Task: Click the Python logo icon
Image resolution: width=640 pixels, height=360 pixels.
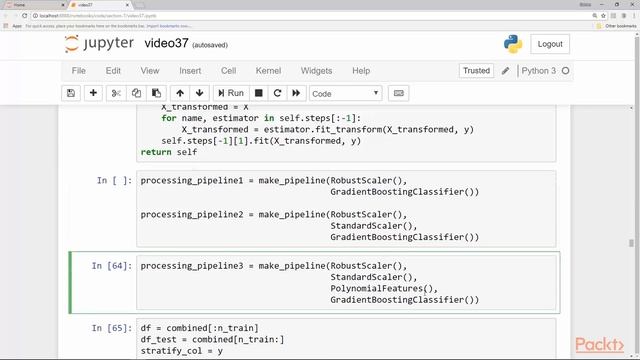Action: coord(513,44)
